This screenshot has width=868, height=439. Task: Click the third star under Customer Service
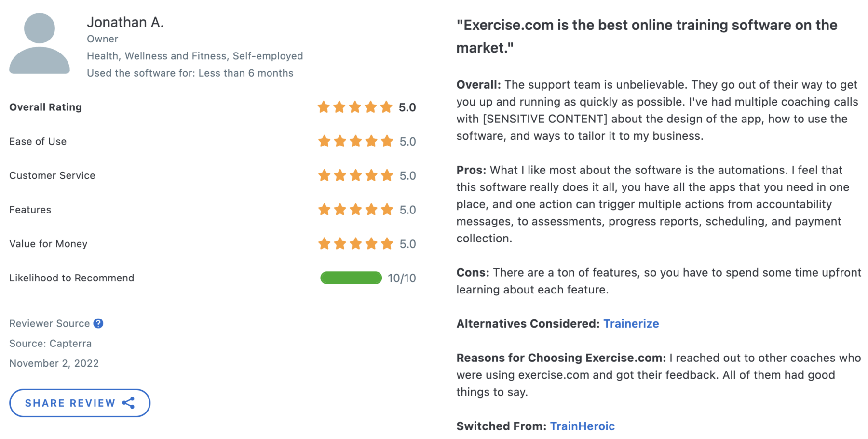point(356,175)
